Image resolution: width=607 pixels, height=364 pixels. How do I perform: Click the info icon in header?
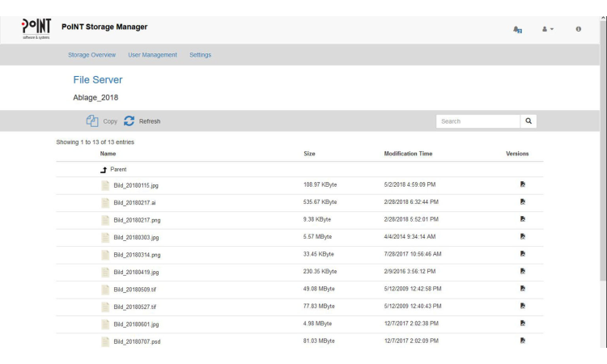[578, 29]
